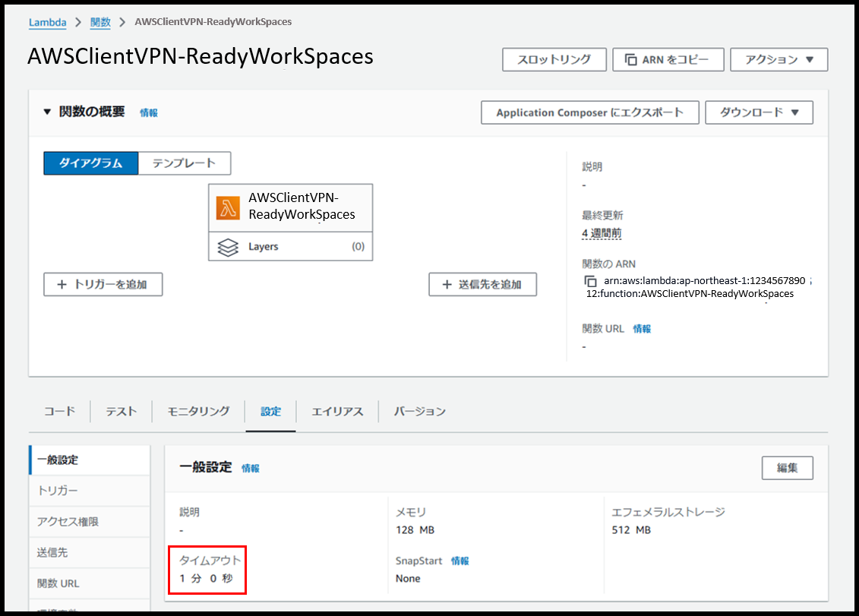Select トリガー in the side menu
The width and height of the screenshot is (859, 616).
click(x=90, y=491)
